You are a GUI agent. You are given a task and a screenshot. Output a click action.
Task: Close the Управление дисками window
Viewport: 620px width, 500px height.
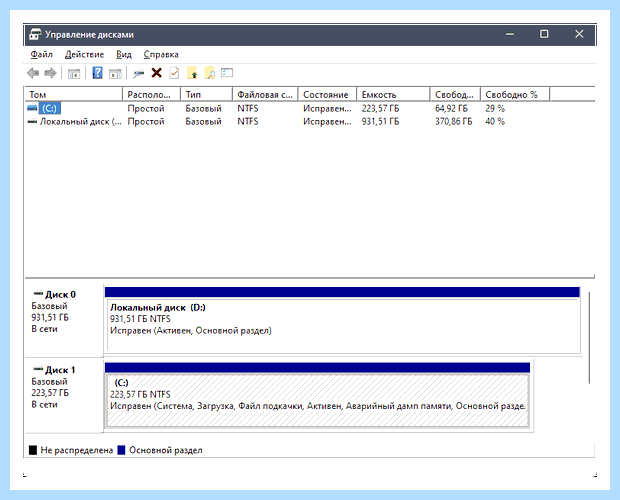[x=579, y=34]
